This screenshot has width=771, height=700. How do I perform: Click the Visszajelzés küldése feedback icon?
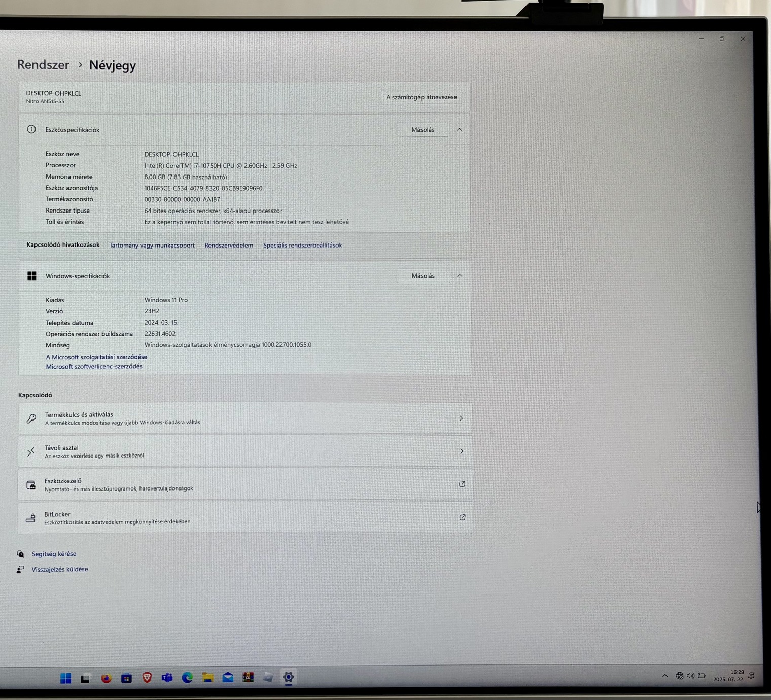tap(20, 570)
